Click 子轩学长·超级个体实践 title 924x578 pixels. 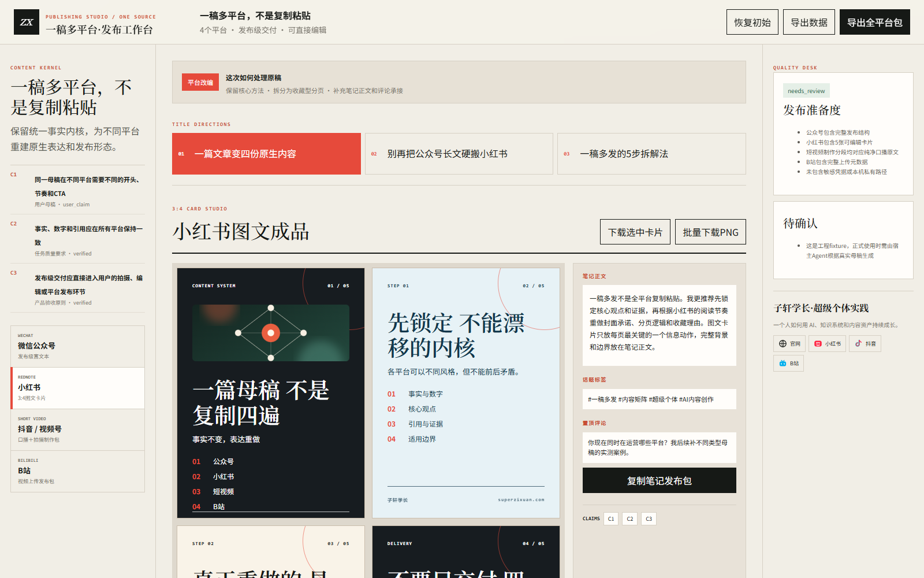(821, 308)
